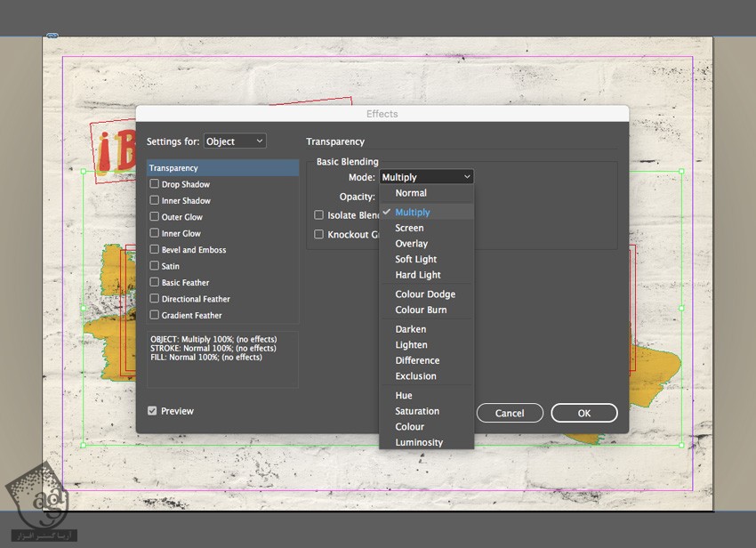The image size is (756, 548).
Task: Choose Soft Light from the list
Action: 415,260
